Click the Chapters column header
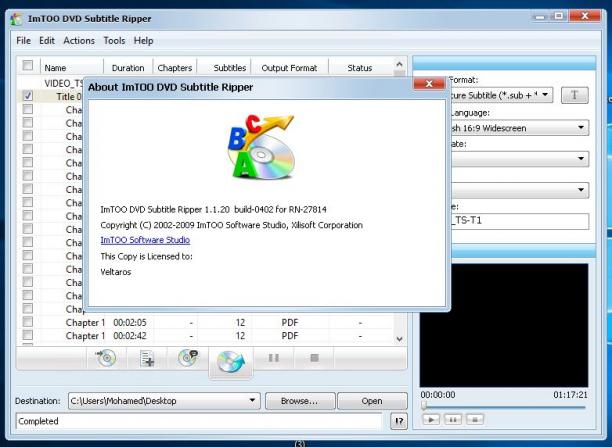Image resolution: width=612 pixels, height=447 pixels. (175, 68)
